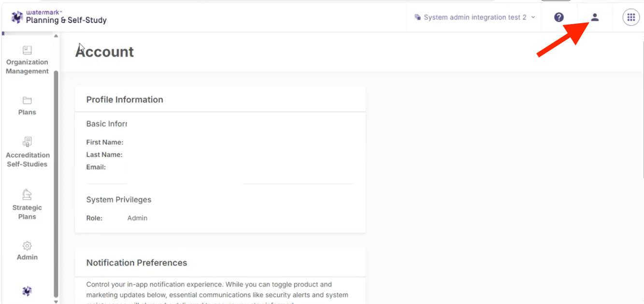Open Strategic Plans chess knight icon
This screenshot has width=644, height=304.
click(x=27, y=194)
